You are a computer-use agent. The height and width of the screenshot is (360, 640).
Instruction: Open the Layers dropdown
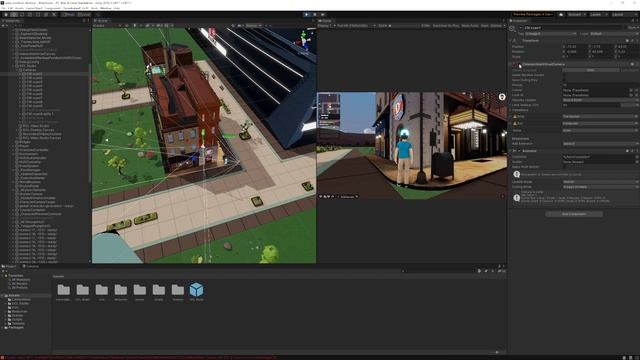click(x=598, y=14)
